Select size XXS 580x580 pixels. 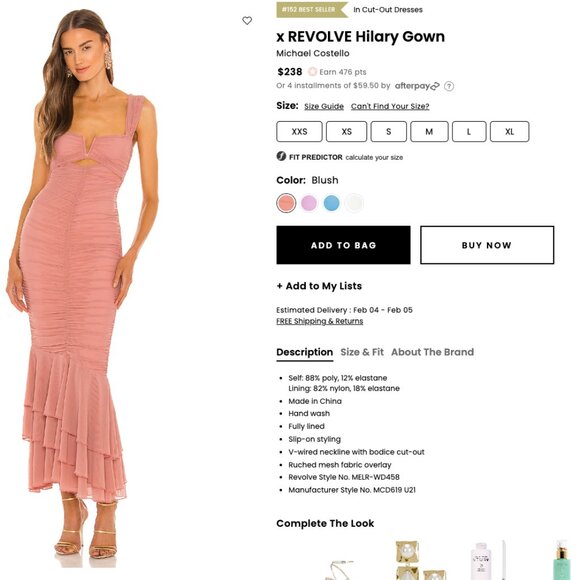click(x=299, y=131)
